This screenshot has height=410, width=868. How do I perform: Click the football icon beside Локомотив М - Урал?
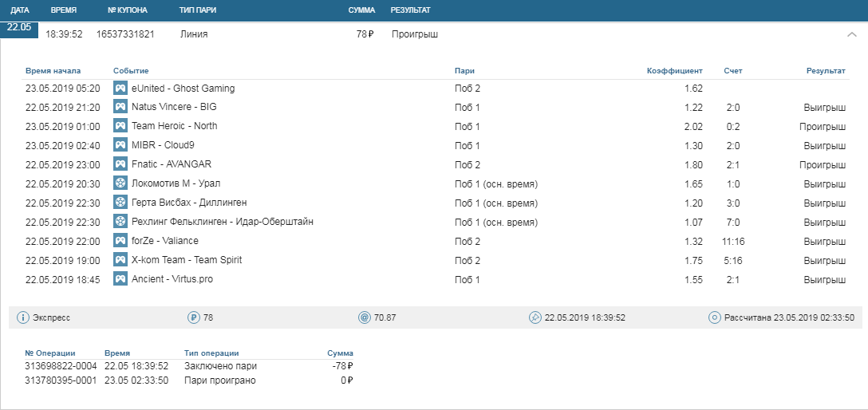point(120,183)
